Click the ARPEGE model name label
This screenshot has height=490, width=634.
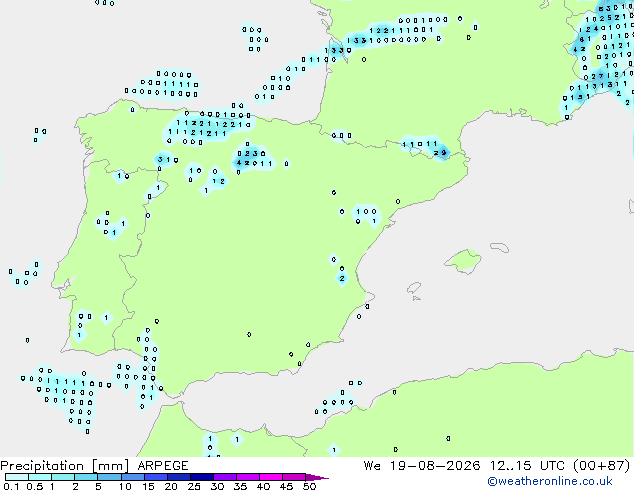click(163, 466)
